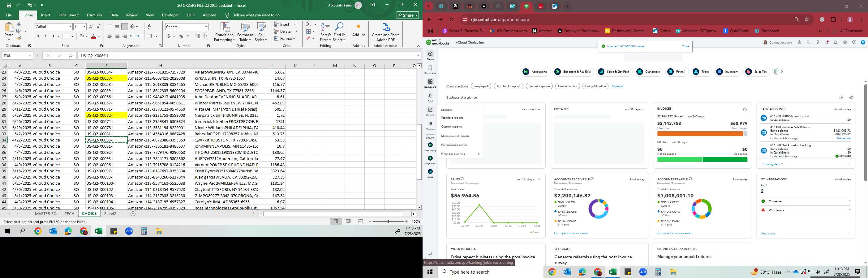Apply the yellow Fill Color bucket
The width and height of the screenshot is (868, 278).
click(x=82, y=36)
